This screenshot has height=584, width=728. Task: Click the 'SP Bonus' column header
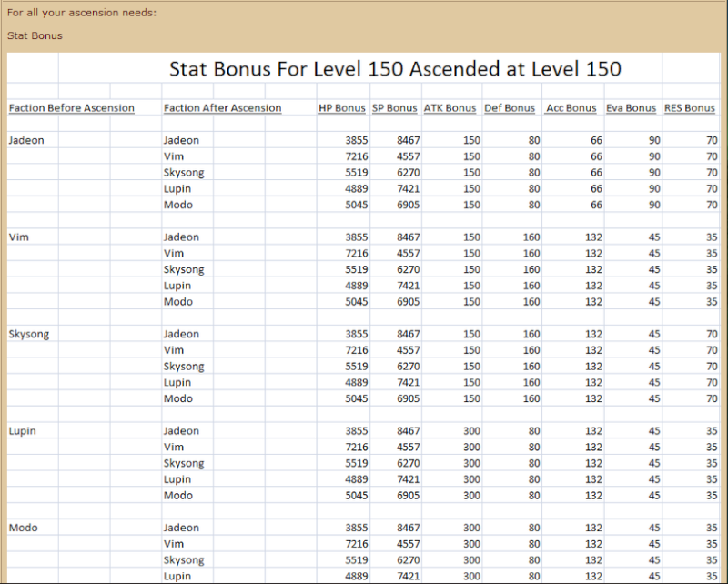pos(395,107)
